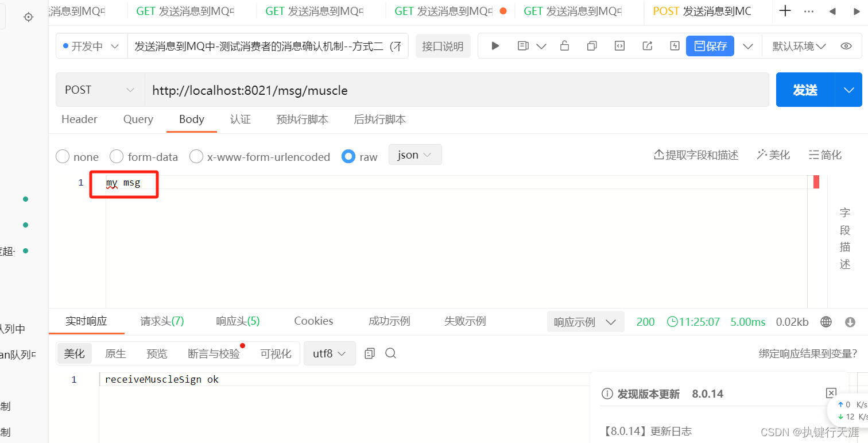868x443 pixels.
Task: Switch to the 认证 tab
Action: pos(241,119)
